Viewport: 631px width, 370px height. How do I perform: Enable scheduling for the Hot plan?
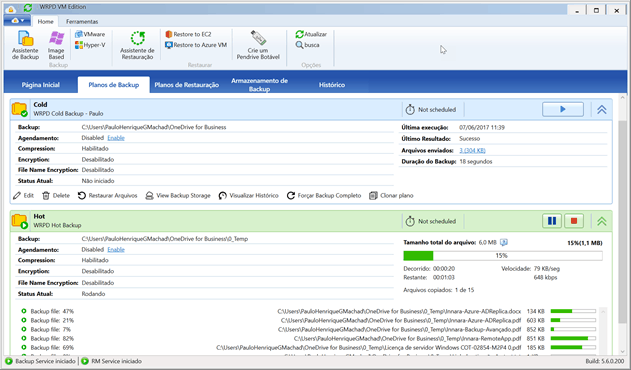(116, 250)
